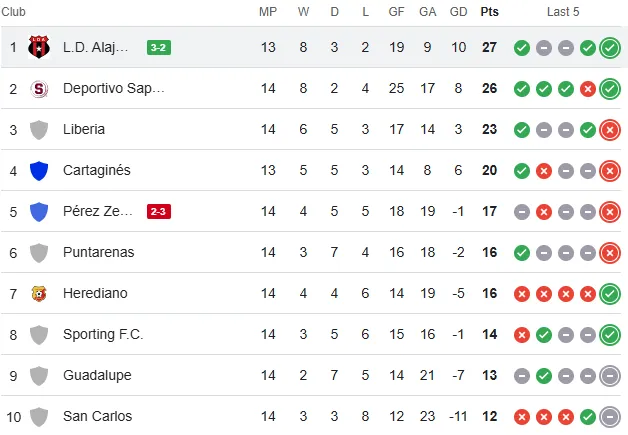Click the Club column header
This screenshot has height=435, width=628.
pos(14,12)
